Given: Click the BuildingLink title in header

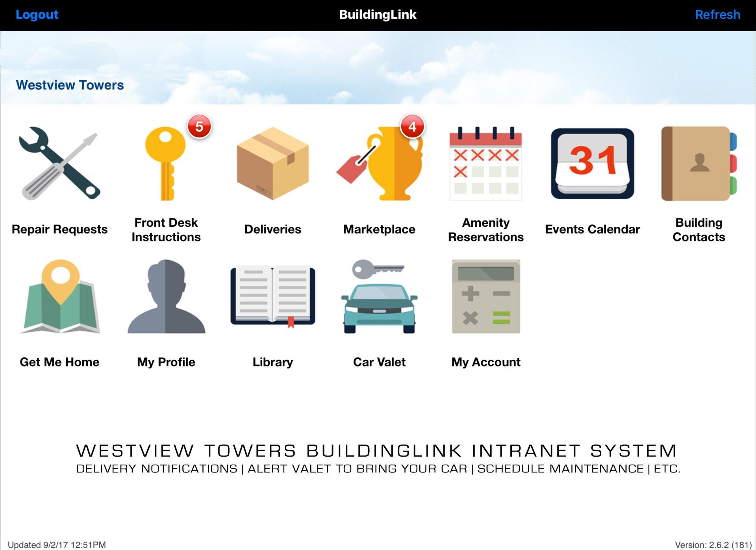Looking at the screenshot, I should tap(378, 15).
